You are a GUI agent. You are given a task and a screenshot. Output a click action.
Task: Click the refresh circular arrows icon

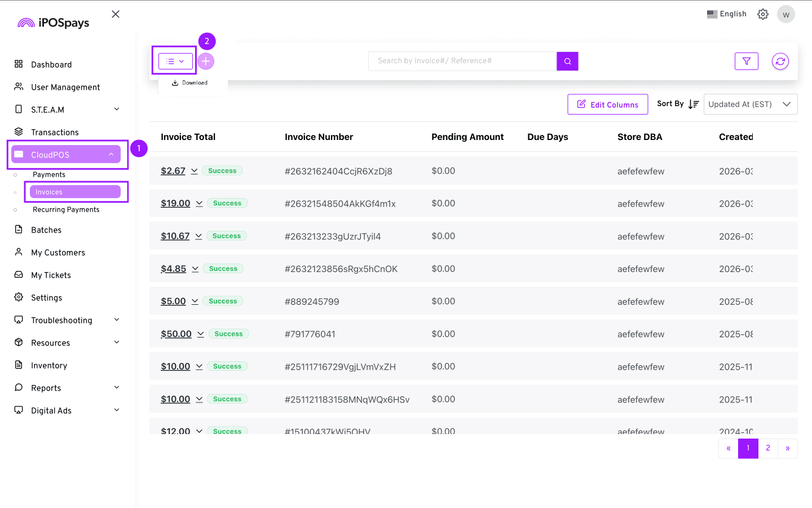(x=780, y=62)
